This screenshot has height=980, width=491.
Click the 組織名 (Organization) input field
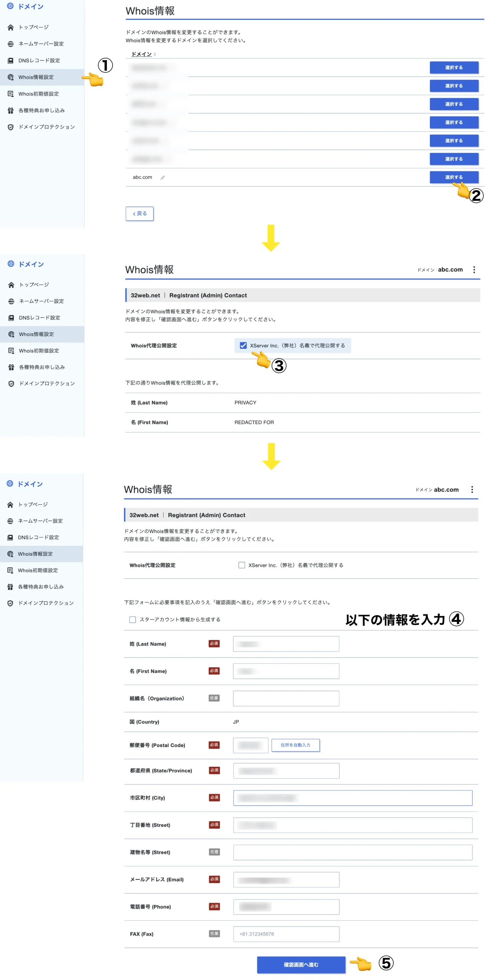tap(286, 698)
